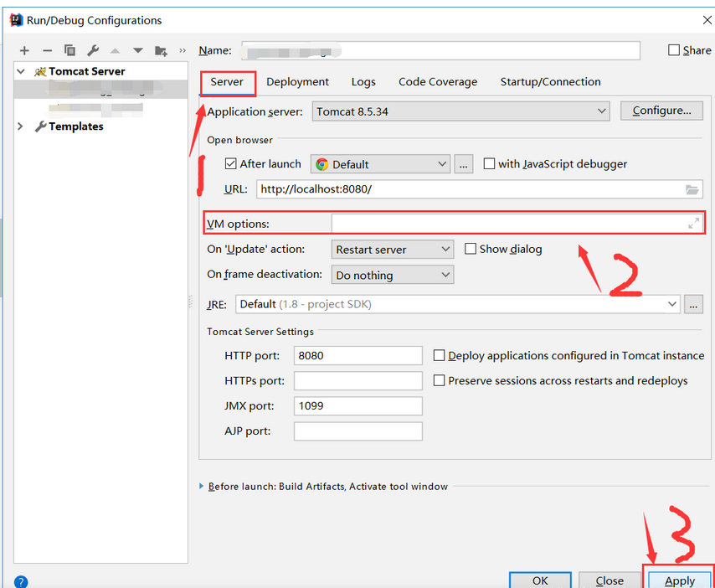Viewport: 715px width, 588px height.
Task: Click the HTTPs port field
Action: 358,380
